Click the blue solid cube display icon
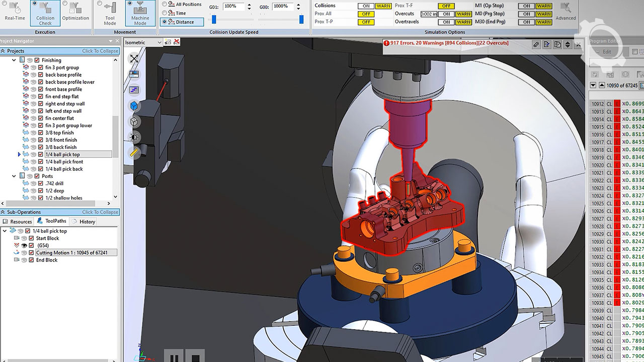This screenshot has height=362, width=644. point(134,106)
